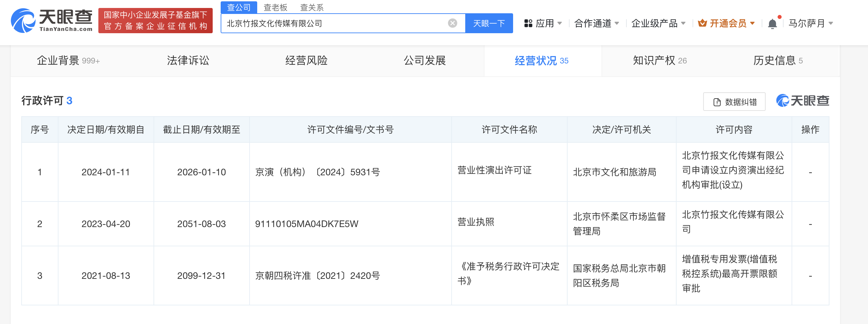Open the 企业背景 tab
The width and height of the screenshot is (868, 324).
[68, 60]
